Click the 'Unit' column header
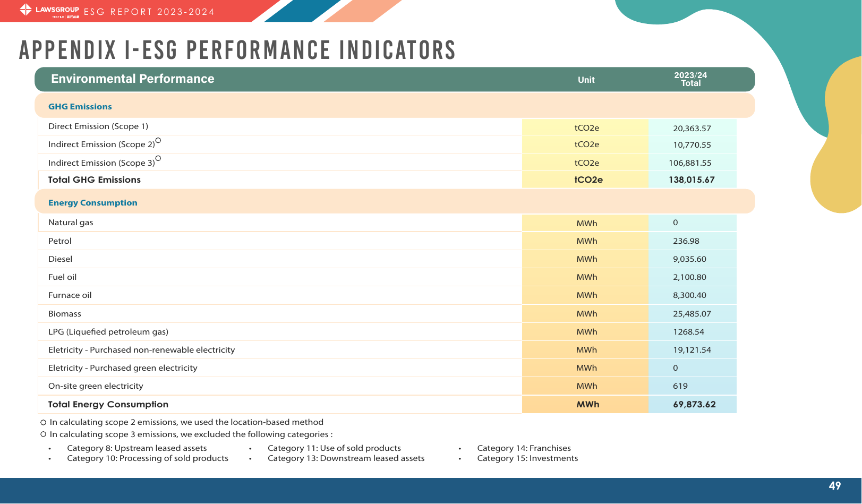Viewport: 862px width, 504px height. [x=586, y=80]
